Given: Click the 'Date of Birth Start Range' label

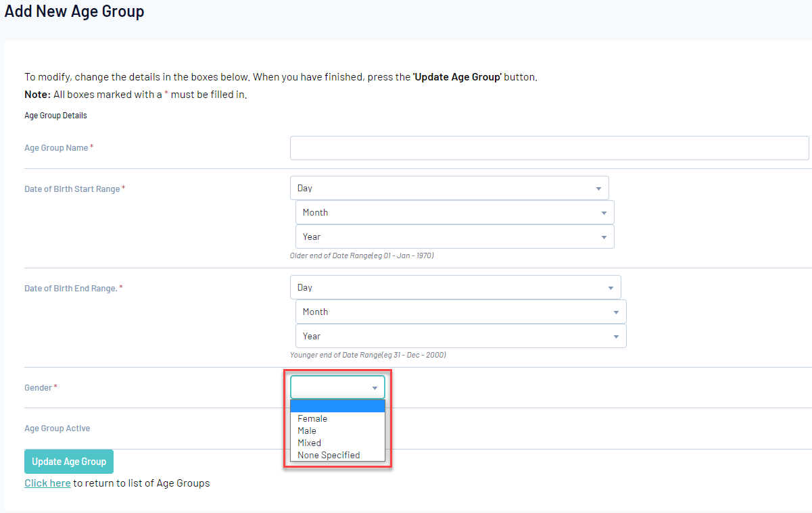Looking at the screenshot, I should [x=72, y=189].
